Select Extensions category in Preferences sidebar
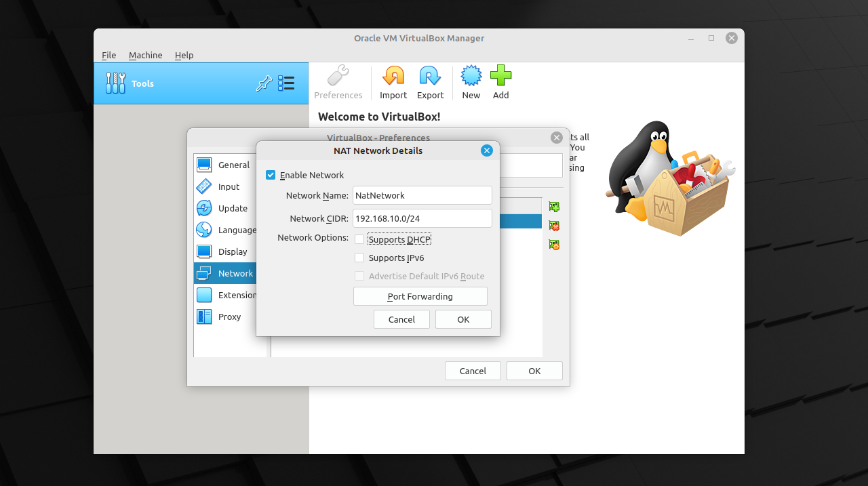 point(225,295)
